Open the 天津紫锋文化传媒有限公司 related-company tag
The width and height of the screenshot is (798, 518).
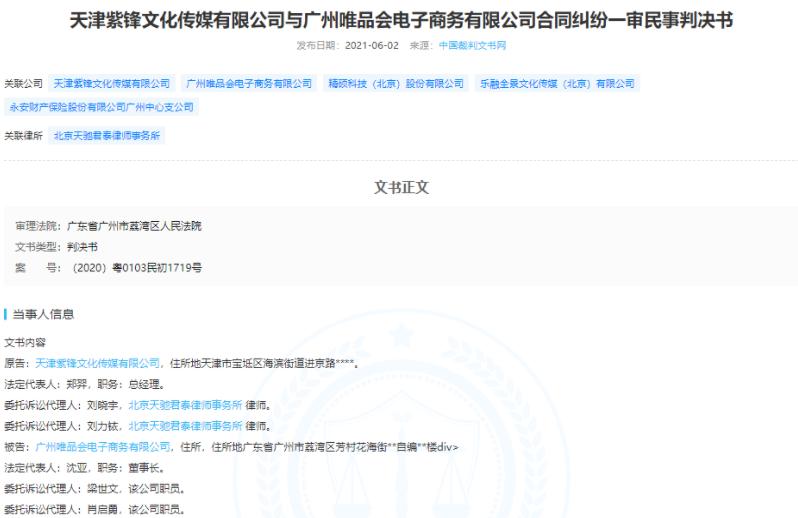coord(112,83)
